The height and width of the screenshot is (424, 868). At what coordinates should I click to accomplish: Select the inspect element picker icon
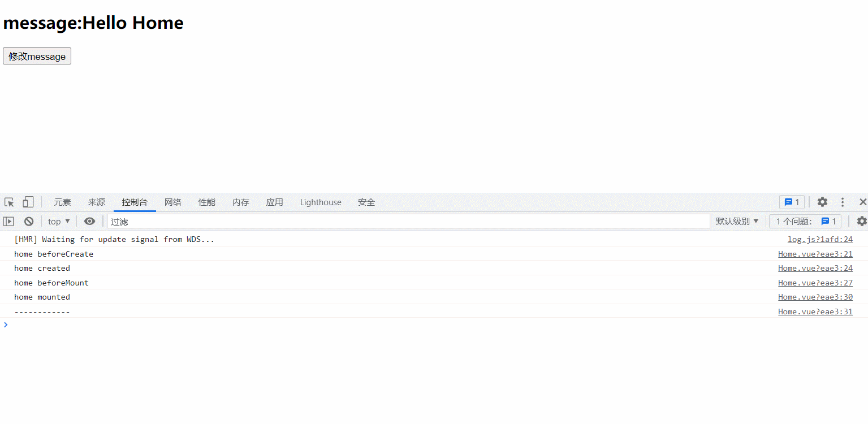pos(9,202)
